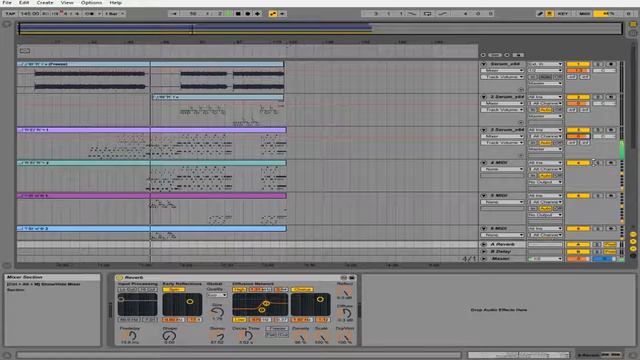Collapse track 1 Serum_x64 with its triangle

tap(484, 64)
